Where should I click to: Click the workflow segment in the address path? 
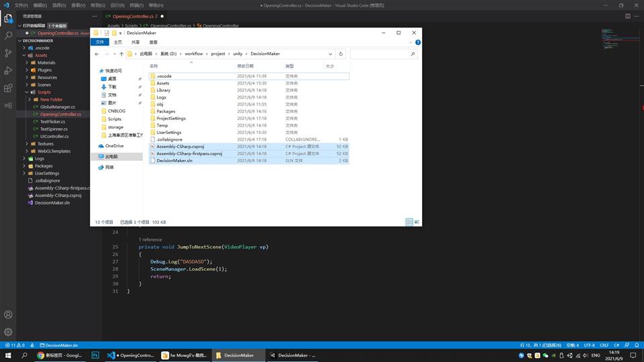click(x=193, y=54)
